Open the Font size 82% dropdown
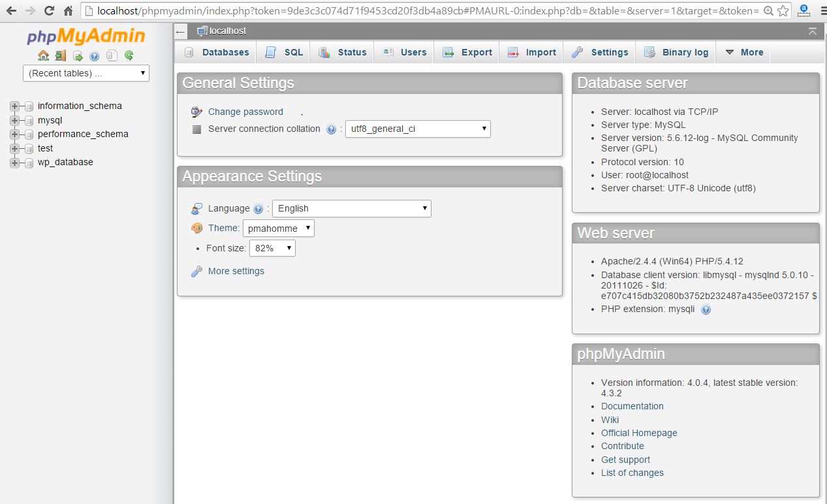The width and height of the screenshot is (827, 504). click(x=272, y=248)
